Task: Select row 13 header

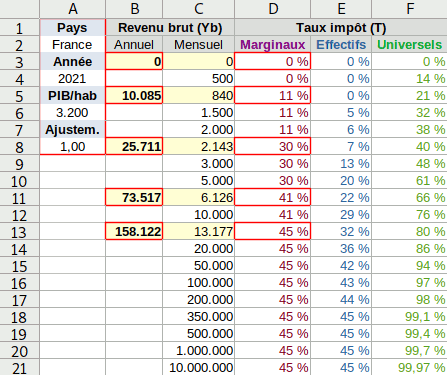Action: 20,231
